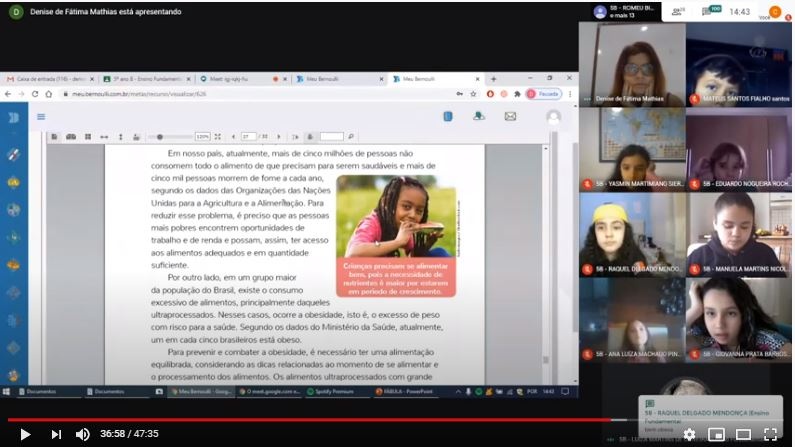
Task: Show hidden system tray icons
Action: click(x=458, y=391)
